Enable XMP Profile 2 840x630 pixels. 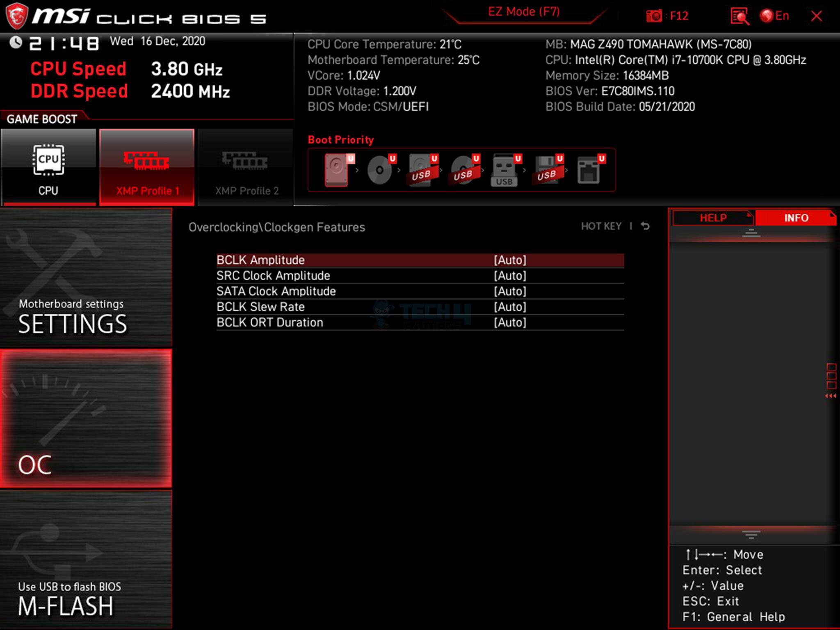(245, 167)
